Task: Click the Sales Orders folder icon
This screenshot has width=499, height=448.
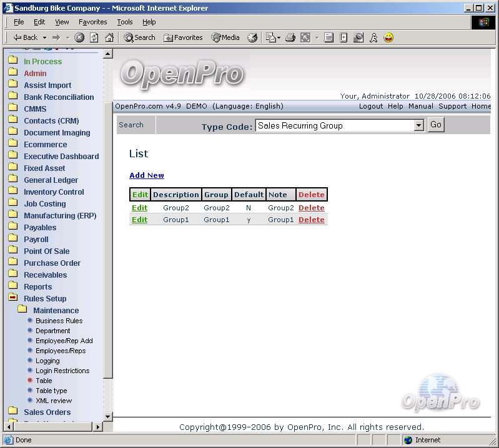Action: [12, 412]
